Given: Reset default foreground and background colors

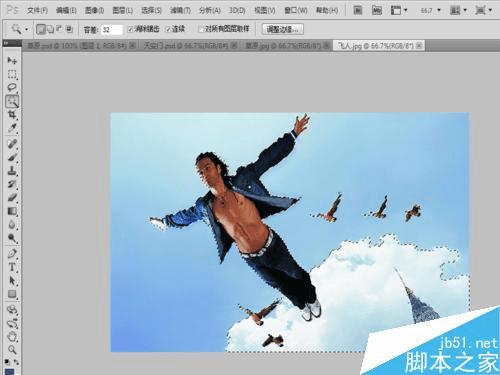Looking at the screenshot, I should [x=7, y=362].
